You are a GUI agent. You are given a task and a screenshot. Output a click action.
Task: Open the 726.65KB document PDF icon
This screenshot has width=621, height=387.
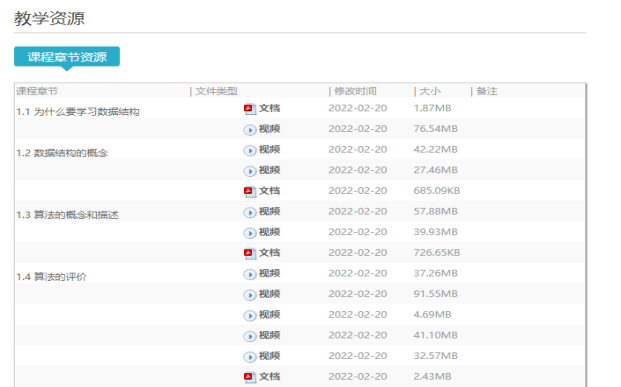(x=250, y=254)
